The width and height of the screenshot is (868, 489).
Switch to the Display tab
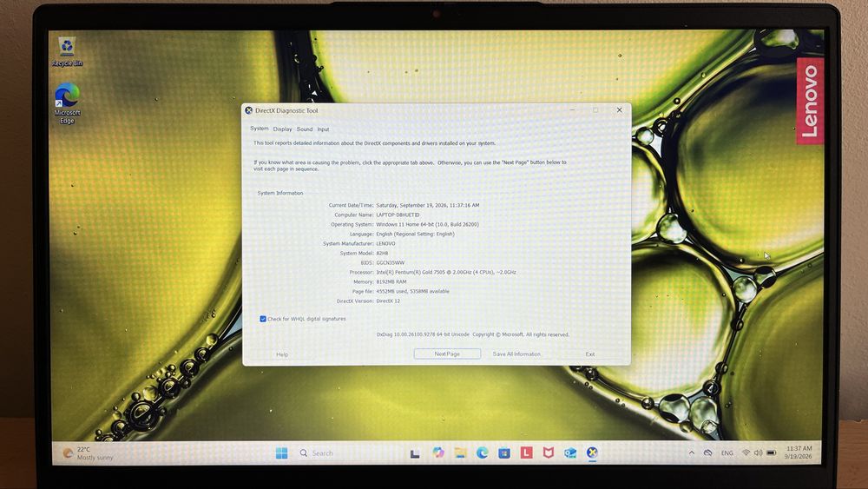[x=282, y=129]
